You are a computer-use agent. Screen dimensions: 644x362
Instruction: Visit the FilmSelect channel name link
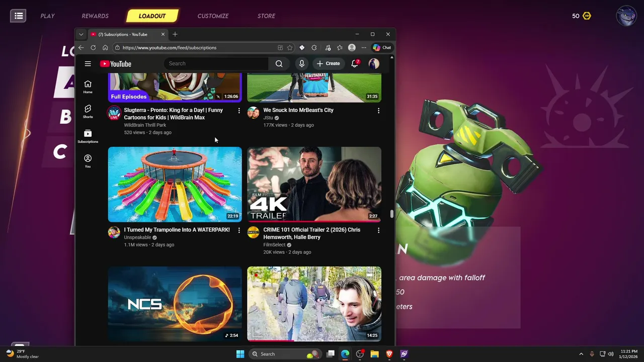(x=274, y=245)
